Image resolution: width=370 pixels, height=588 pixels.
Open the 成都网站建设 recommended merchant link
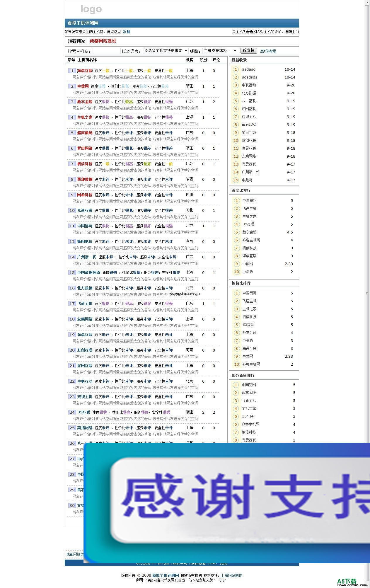pos(103,41)
